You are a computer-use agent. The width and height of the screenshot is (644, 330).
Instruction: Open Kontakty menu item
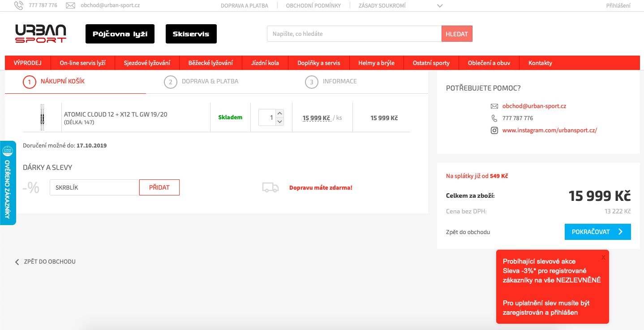pyautogui.click(x=540, y=63)
